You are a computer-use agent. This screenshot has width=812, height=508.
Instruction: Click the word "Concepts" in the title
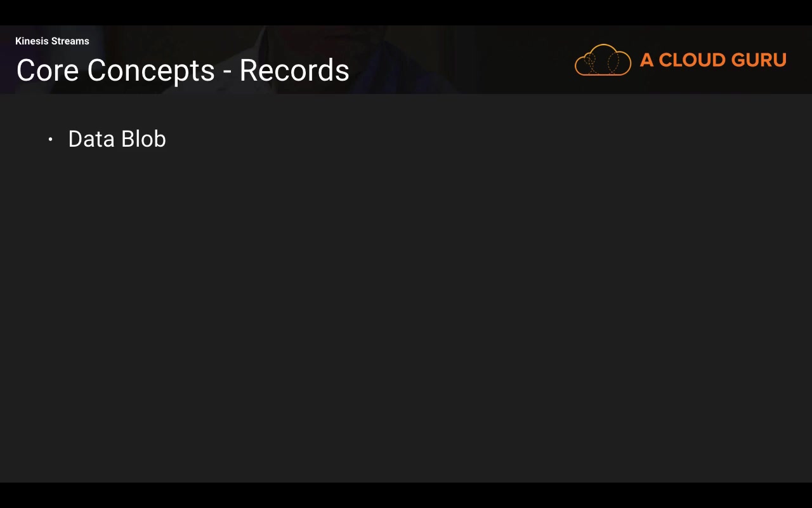151,70
